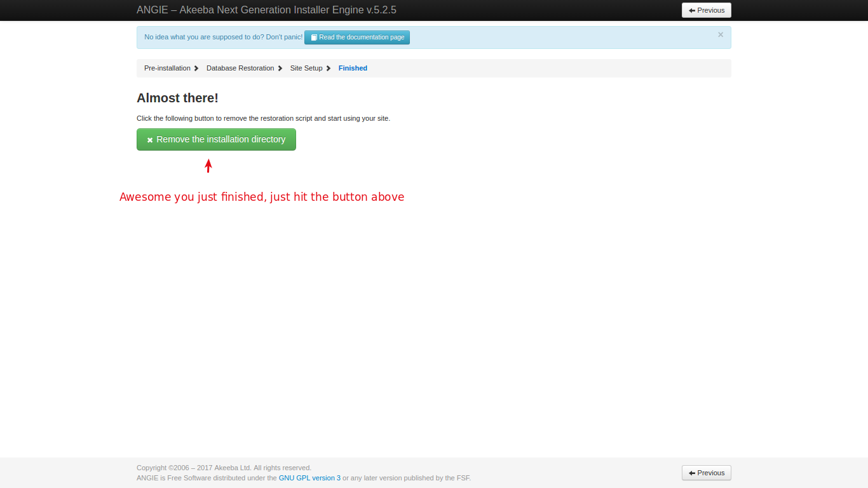Click the 'Click the following button' instruction text

coord(263,118)
